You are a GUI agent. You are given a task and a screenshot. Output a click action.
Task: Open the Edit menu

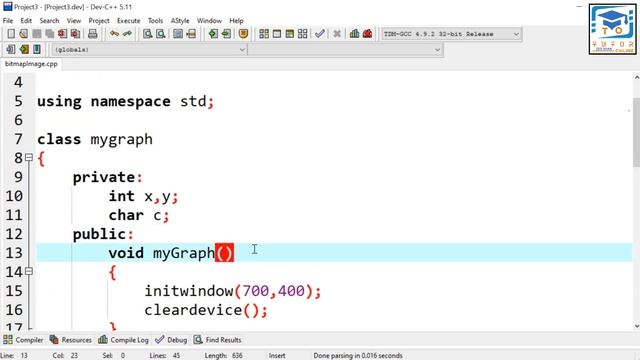[26, 20]
